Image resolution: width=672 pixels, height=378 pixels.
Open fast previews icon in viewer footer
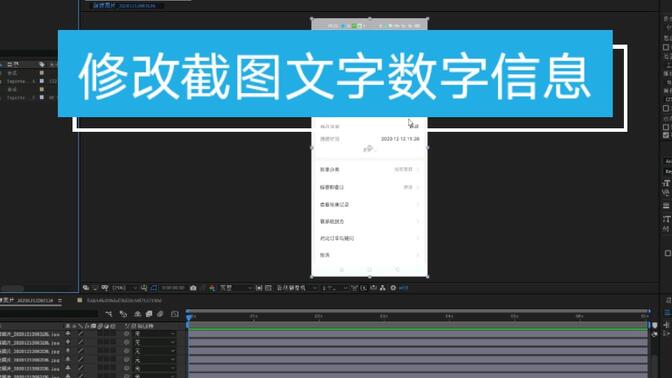pyautogui.click(x=364, y=288)
